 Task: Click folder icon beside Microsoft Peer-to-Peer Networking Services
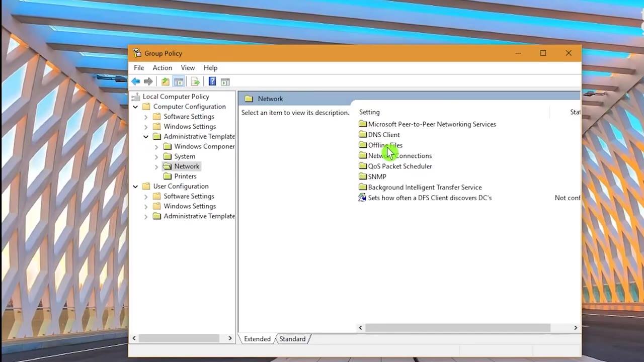coord(363,124)
